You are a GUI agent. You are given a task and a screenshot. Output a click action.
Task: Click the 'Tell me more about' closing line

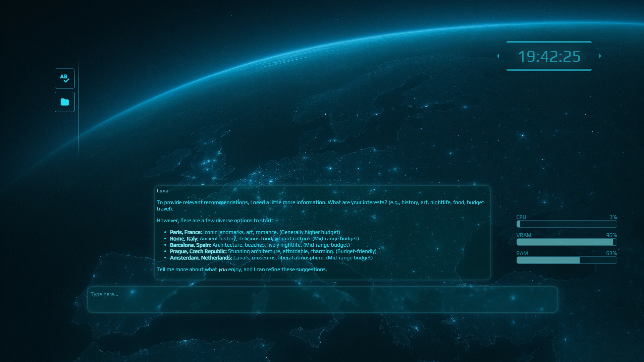click(x=241, y=269)
